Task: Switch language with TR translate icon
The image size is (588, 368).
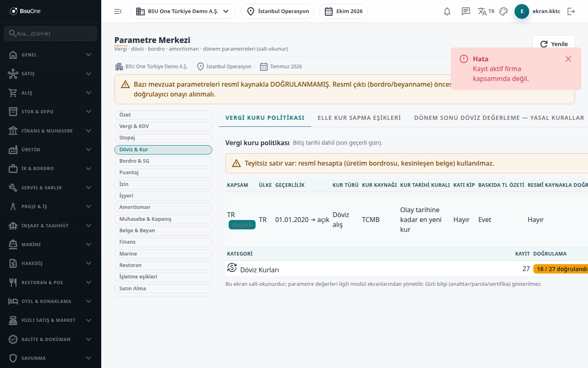Action: 486,11
